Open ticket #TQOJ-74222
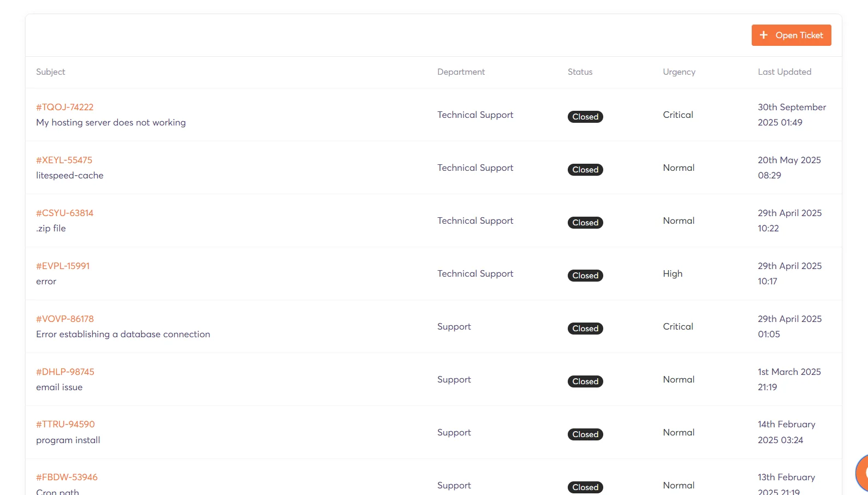The height and width of the screenshot is (495, 868). (x=65, y=108)
